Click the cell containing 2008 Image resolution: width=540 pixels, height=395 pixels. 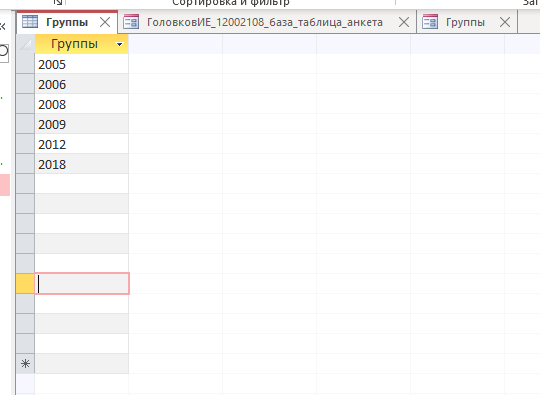click(82, 104)
